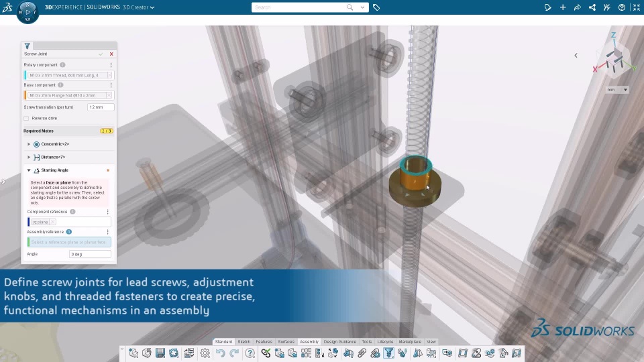This screenshot has width=644, height=362.
Task: Select the Assembly reference plane field
Action: click(69, 242)
